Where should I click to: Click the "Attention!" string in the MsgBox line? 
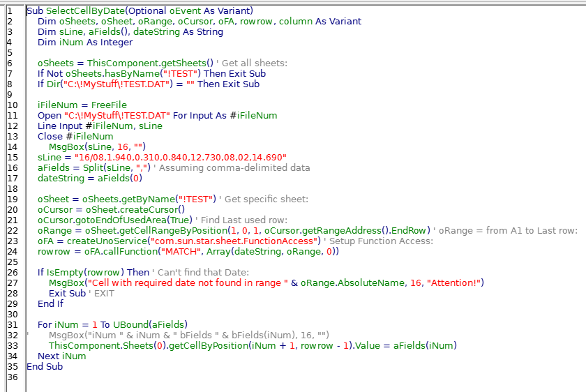point(455,282)
